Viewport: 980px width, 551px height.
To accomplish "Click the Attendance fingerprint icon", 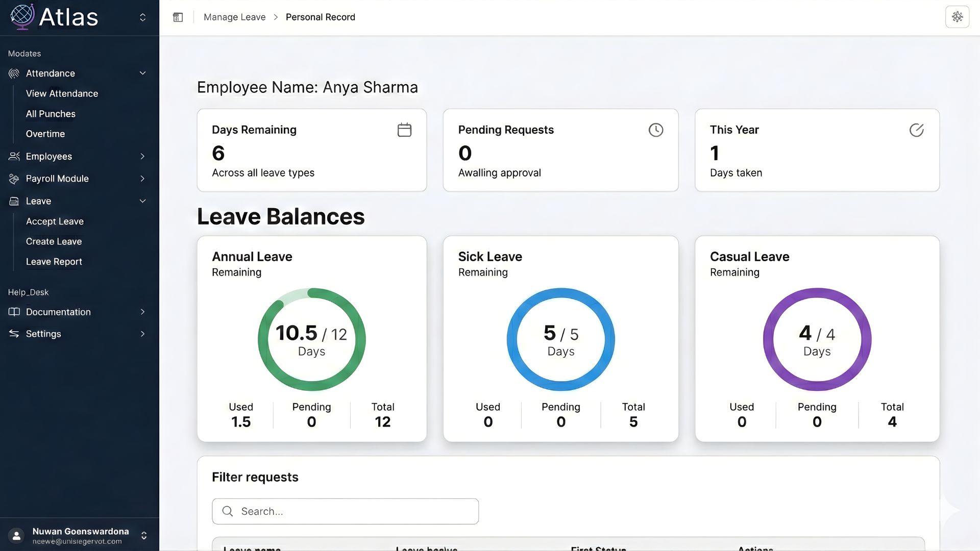I will pos(14,73).
